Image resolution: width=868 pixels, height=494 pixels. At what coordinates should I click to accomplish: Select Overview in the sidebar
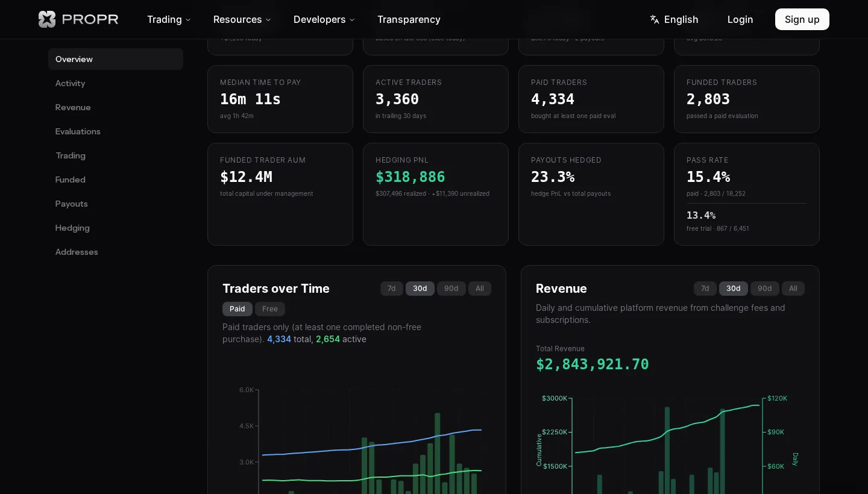click(x=116, y=59)
